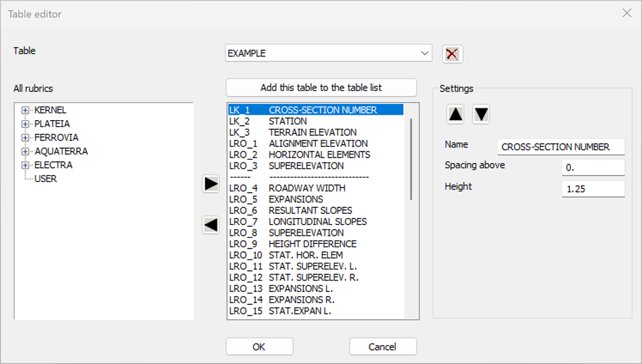Click the right arrow to add rubric
The image size is (642, 364).
pyautogui.click(x=211, y=184)
